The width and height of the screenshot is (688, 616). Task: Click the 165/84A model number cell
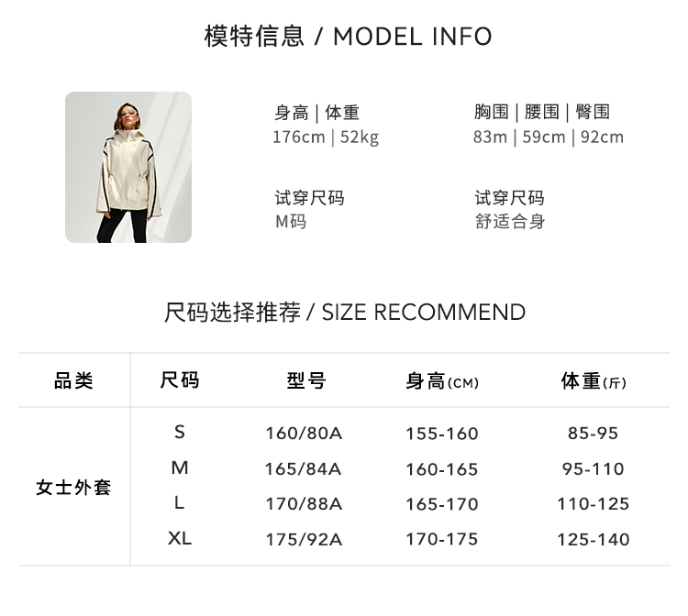(x=303, y=468)
